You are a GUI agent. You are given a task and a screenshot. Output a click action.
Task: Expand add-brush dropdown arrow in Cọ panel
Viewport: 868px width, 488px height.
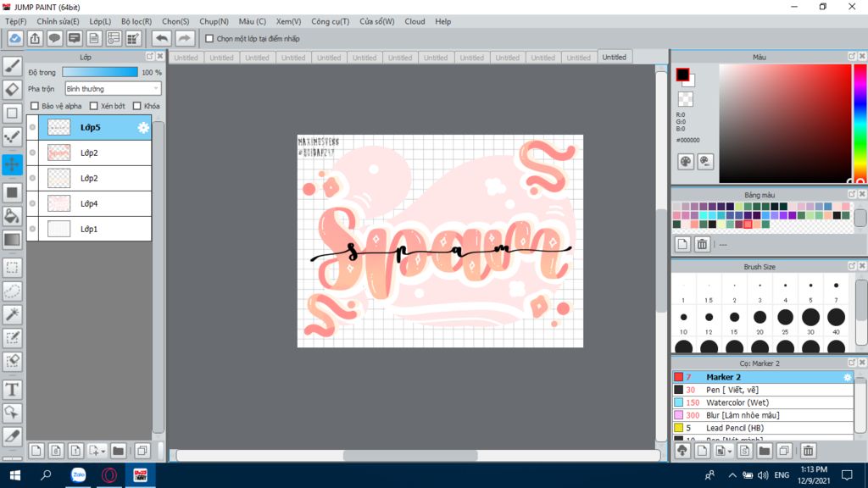click(729, 452)
